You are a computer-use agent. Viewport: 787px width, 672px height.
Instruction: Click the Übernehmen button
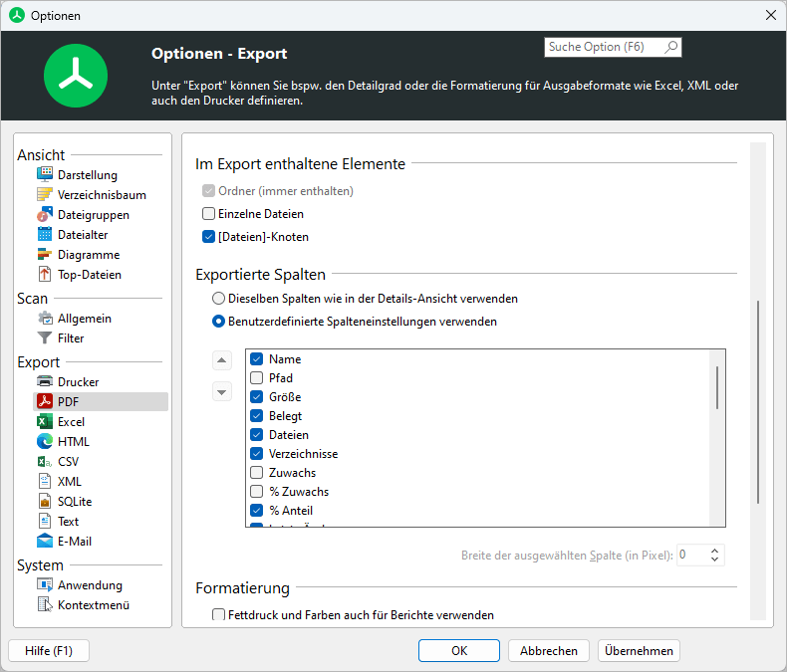[639, 651]
